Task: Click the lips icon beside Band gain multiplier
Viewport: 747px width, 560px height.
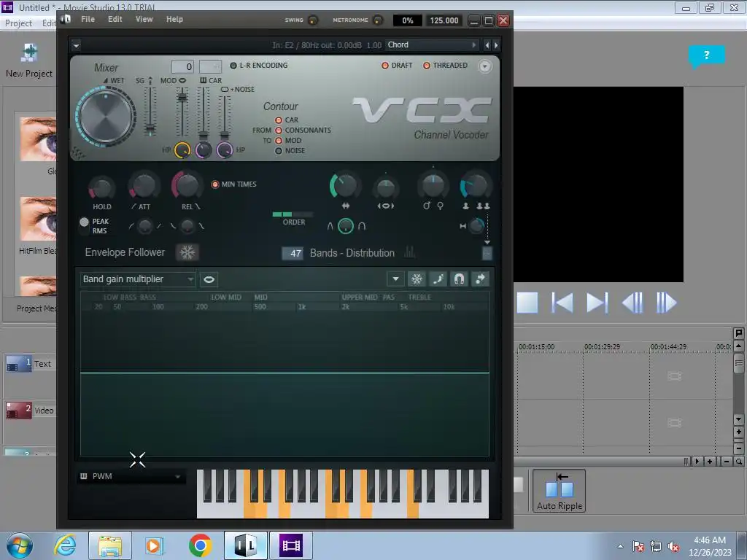Action: (x=209, y=279)
